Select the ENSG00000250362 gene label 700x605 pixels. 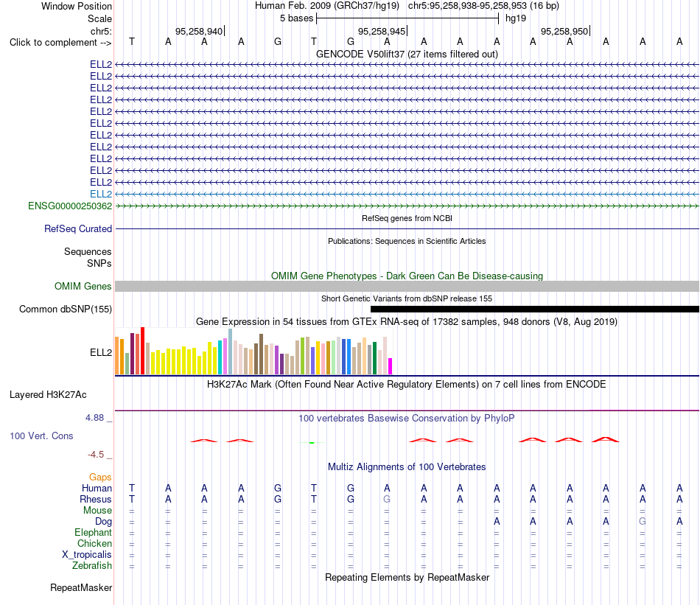(x=70, y=206)
